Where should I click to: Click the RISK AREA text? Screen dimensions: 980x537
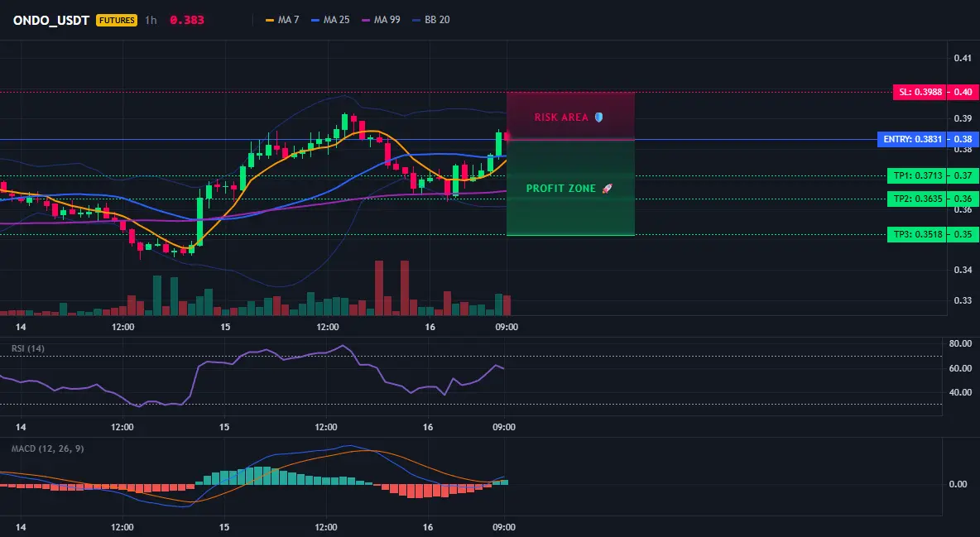point(561,117)
